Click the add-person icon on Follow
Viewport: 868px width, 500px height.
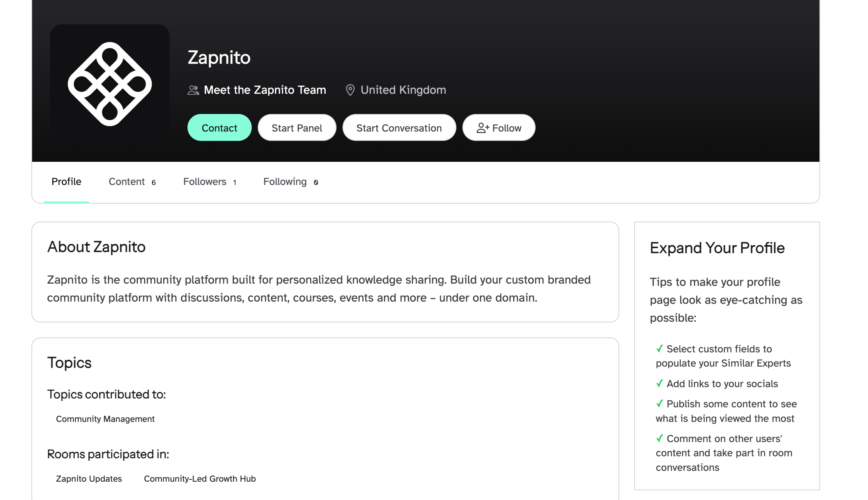[483, 128]
